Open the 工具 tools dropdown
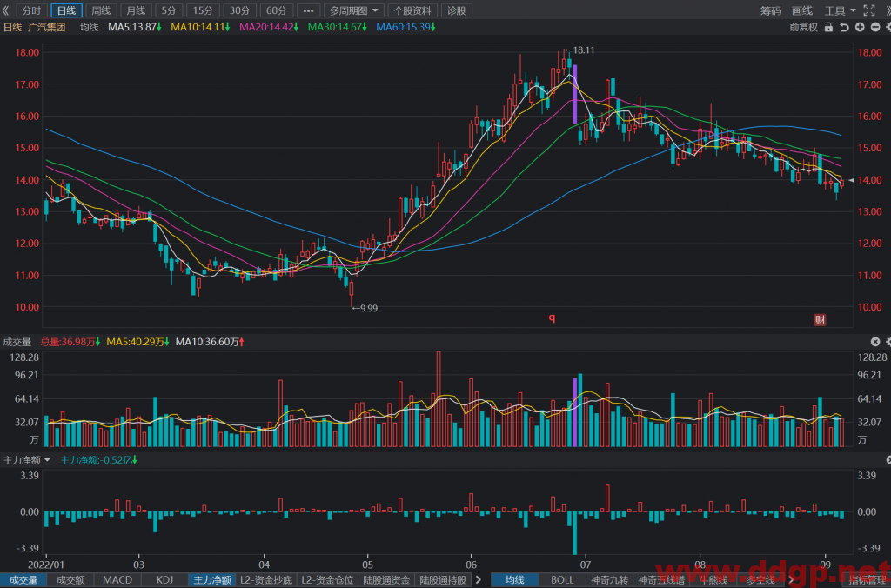The height and width of the screenshot is (588, 891). coord(840,10)
